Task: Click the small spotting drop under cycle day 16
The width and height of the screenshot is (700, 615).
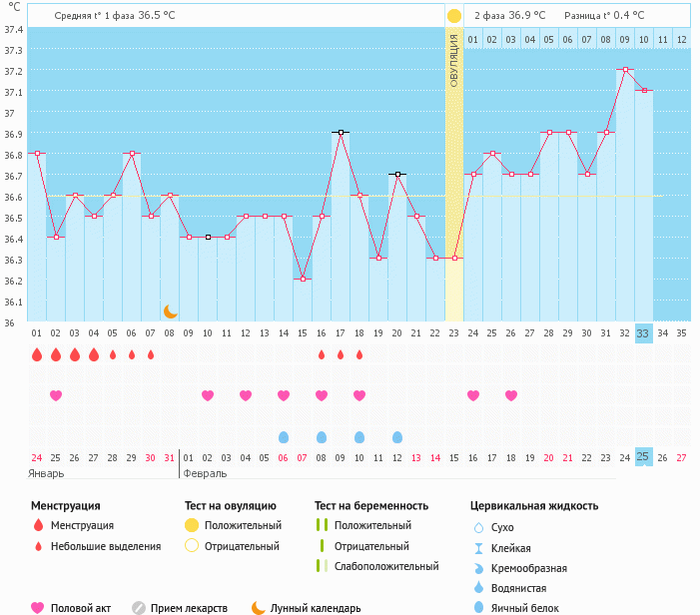Action: [x=322, y=354]
